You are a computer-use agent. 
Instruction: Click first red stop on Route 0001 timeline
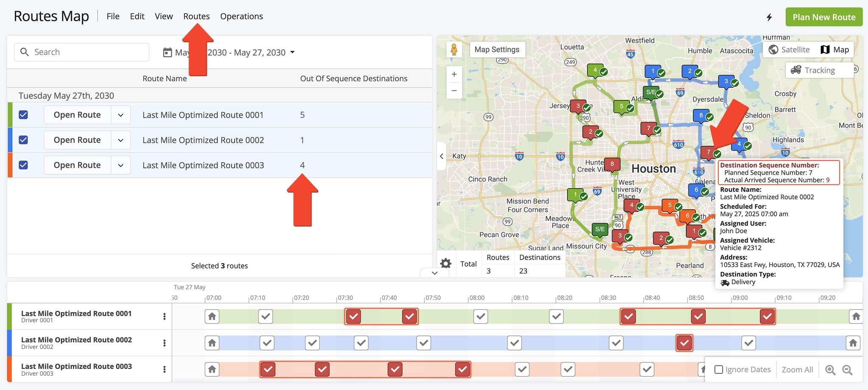[353, 316]
